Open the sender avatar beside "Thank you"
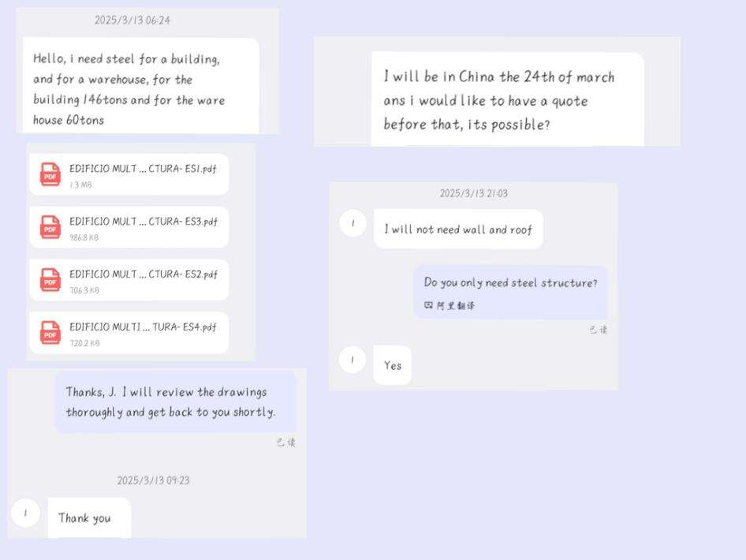This screenshot has height=560, width=746. (25, 513)
